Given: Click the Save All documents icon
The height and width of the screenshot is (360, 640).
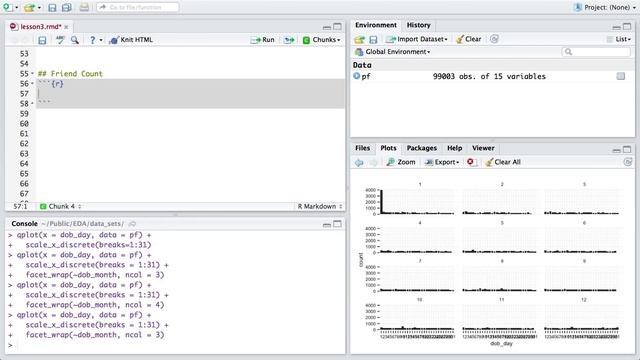Looking at the screenshot, I should [67, 7].
